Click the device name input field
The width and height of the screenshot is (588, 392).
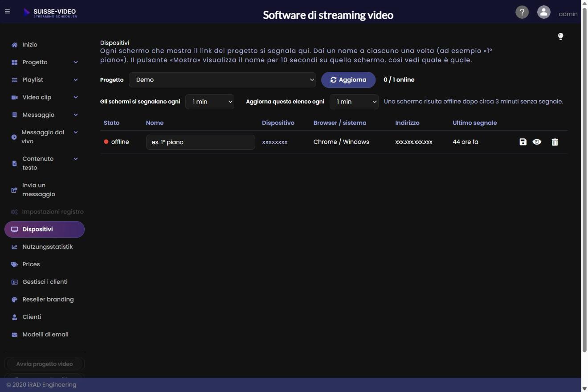tap(200, 142)
